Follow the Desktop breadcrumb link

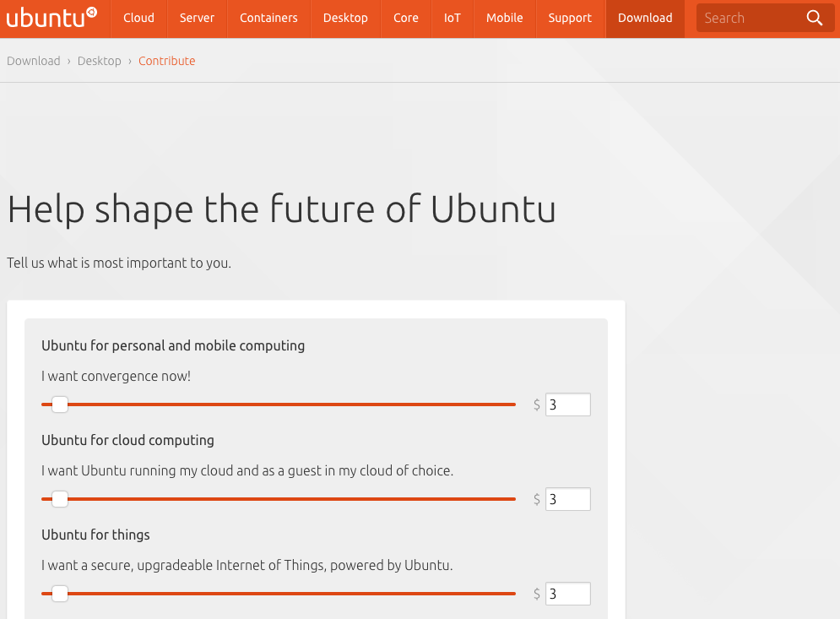pyautogui.click(x=100, y=61)
